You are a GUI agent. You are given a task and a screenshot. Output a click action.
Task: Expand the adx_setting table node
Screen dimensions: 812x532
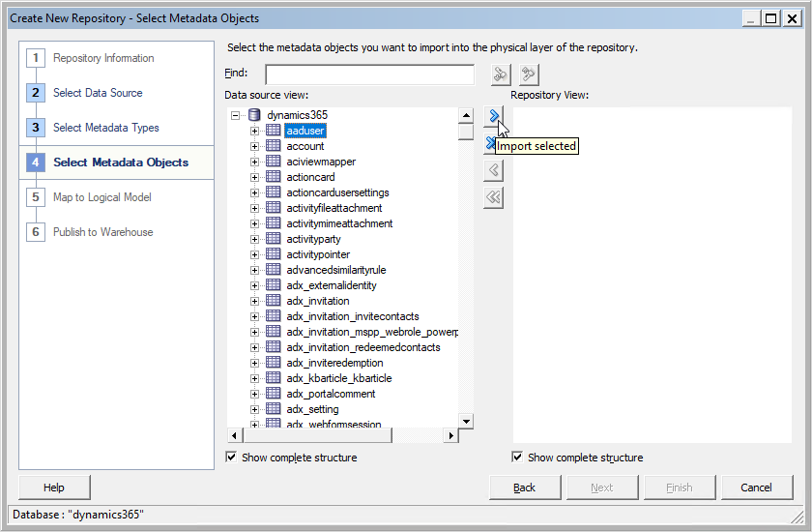tap(255, 409)
